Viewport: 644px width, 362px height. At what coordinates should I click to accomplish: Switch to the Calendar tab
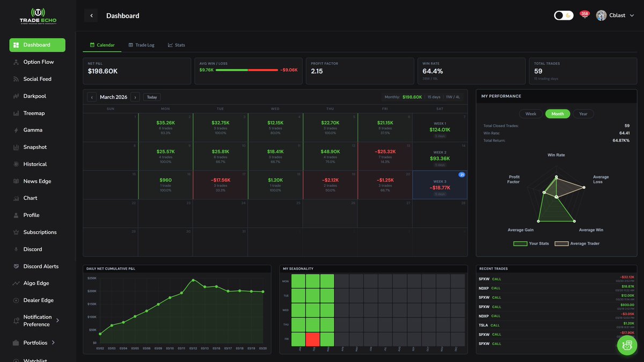tap(102, 45)
